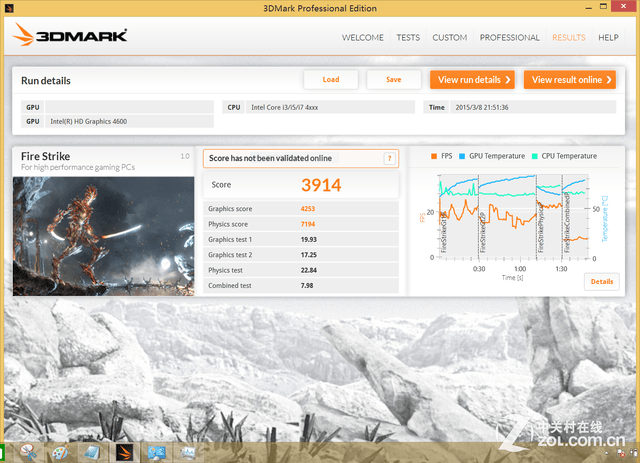
Task: Click the empty first GPU field
Action: point(129,107)
